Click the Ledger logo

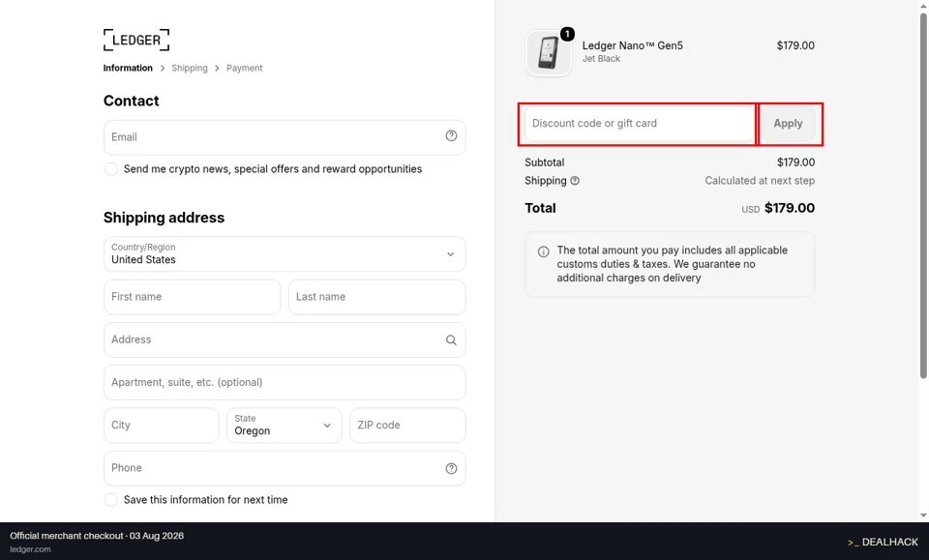(x=136, y=40)
